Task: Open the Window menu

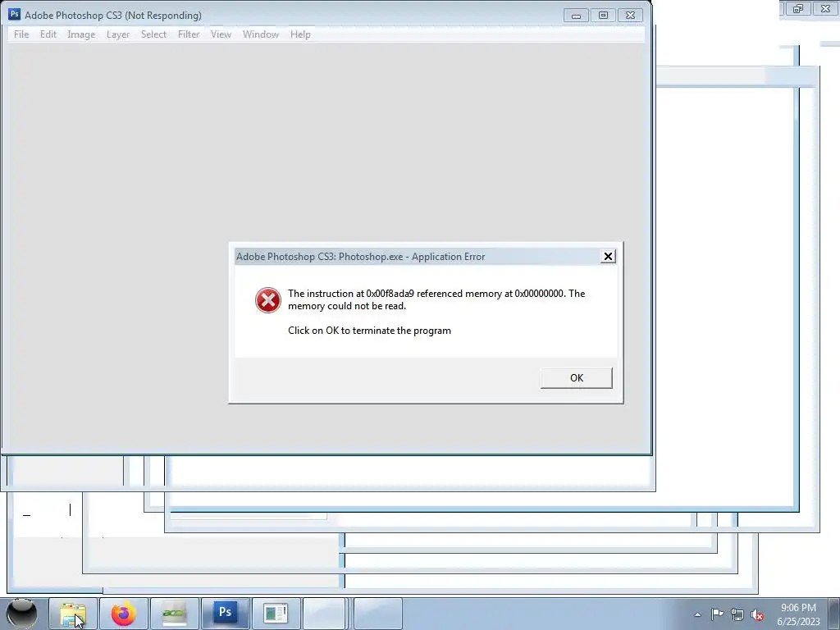Action: pos(261,34)
